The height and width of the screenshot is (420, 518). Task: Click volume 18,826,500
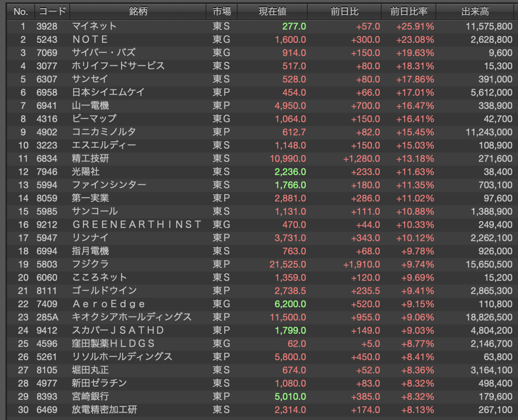click(489, 317)
